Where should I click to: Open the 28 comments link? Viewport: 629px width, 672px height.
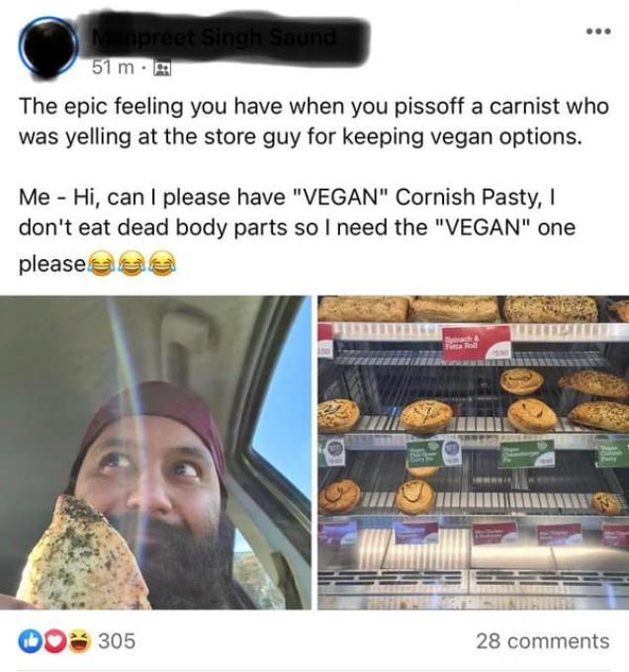click(542, 641)
